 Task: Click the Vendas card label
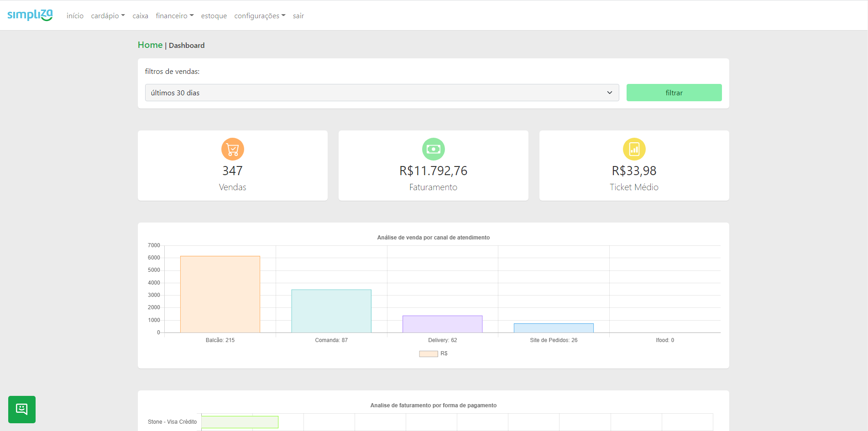[x=233, y=187]
